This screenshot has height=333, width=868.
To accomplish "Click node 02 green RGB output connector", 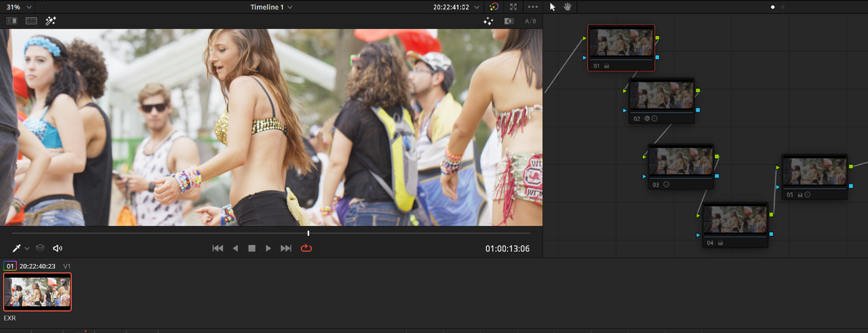I will pyautogui.click(x=698, y=90).
